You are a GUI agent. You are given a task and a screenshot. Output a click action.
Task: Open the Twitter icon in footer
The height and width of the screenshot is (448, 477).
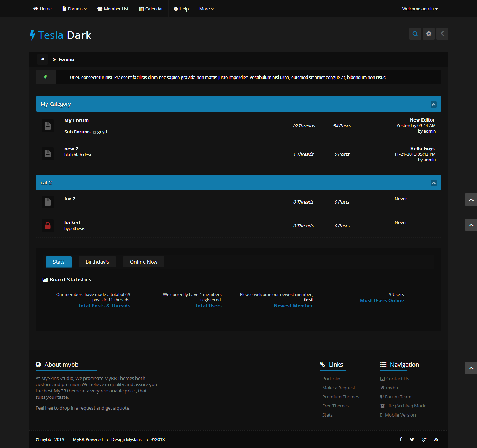pyautogui.click(x=412, y=439)
